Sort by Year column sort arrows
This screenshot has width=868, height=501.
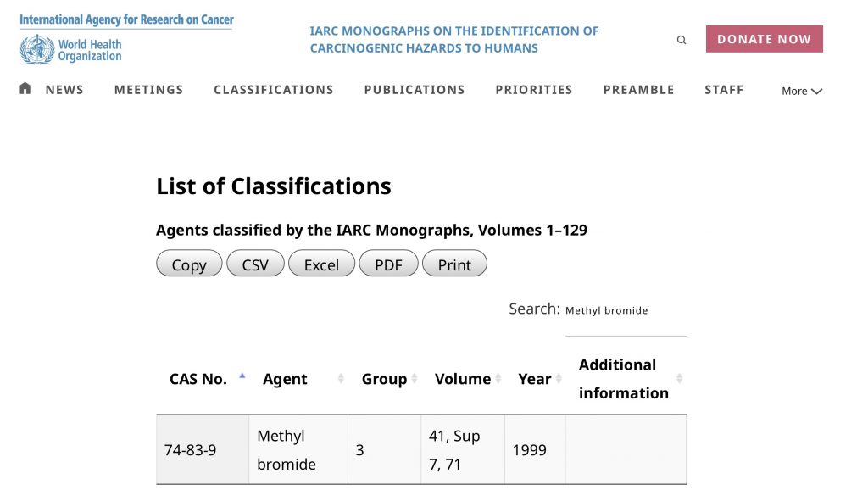pos(559,379)
